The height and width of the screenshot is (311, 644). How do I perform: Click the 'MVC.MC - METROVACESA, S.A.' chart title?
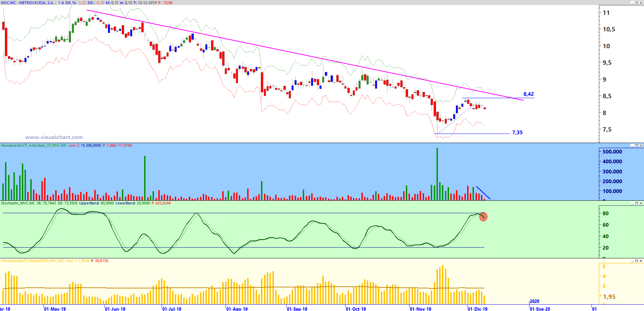click(27, 3)
